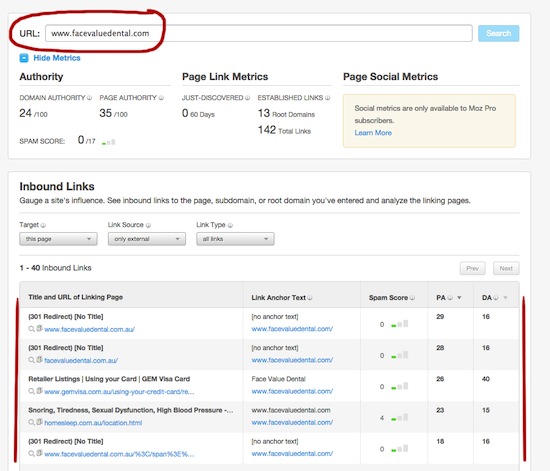Open the 'all links' Link Type dropdown
550x471 pixels.
(x=235, y=239)
